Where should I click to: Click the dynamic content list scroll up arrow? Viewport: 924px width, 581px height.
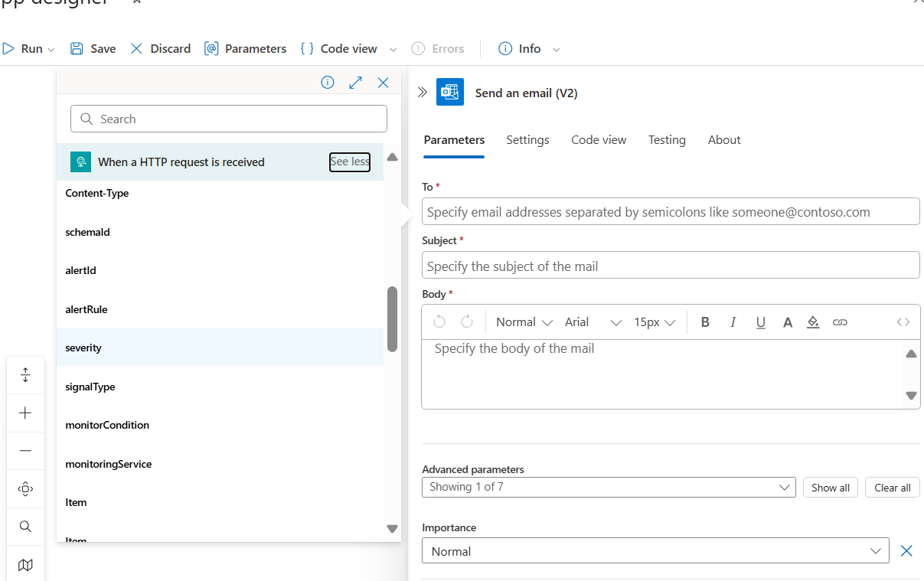tap(392, 157)
